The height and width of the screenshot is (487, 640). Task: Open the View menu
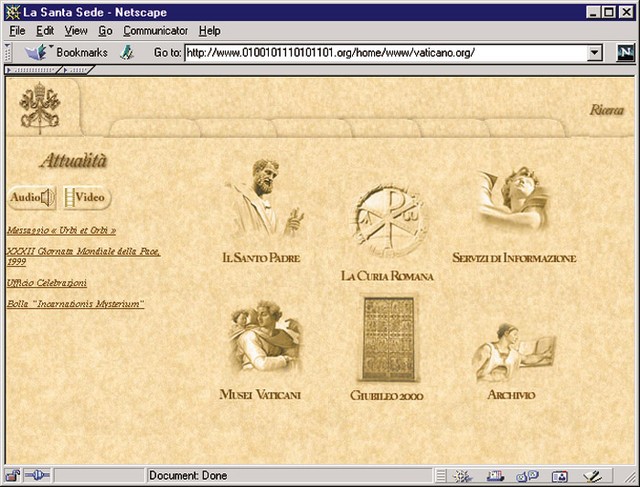point(76,31)
